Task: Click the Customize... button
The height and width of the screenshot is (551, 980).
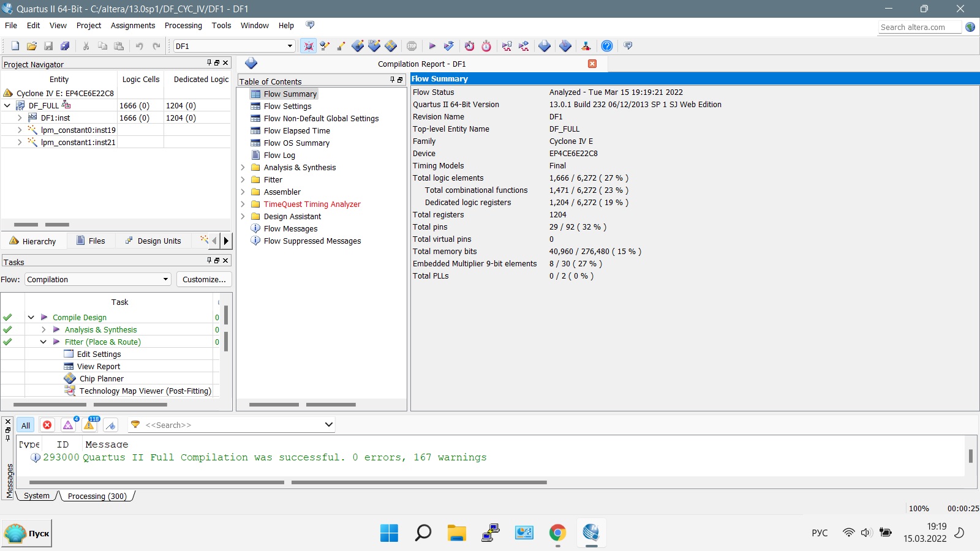Action: [x=204, y=279]
